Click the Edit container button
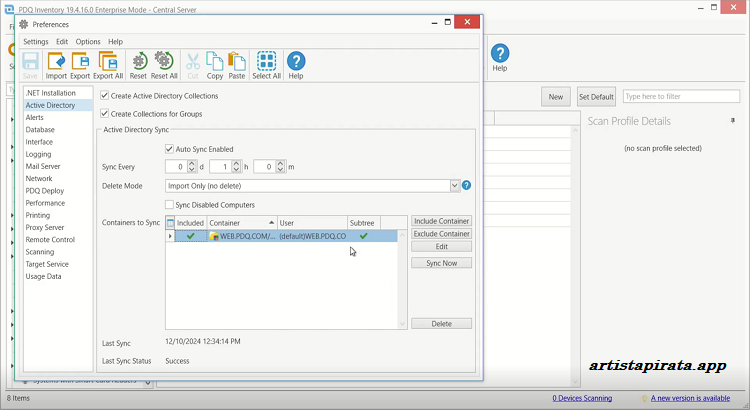 pos(441,246)
